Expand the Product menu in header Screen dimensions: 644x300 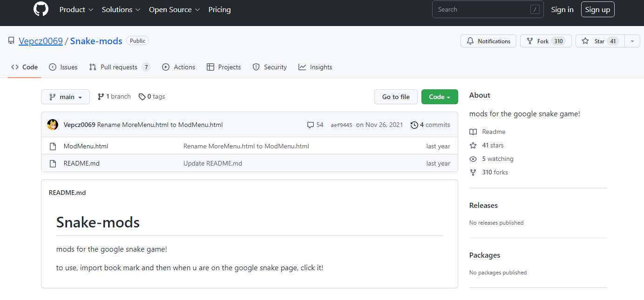tap(76, 10)
